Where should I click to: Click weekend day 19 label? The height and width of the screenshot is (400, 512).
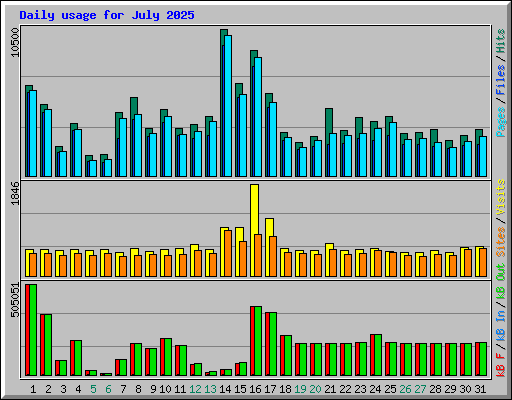300,389
